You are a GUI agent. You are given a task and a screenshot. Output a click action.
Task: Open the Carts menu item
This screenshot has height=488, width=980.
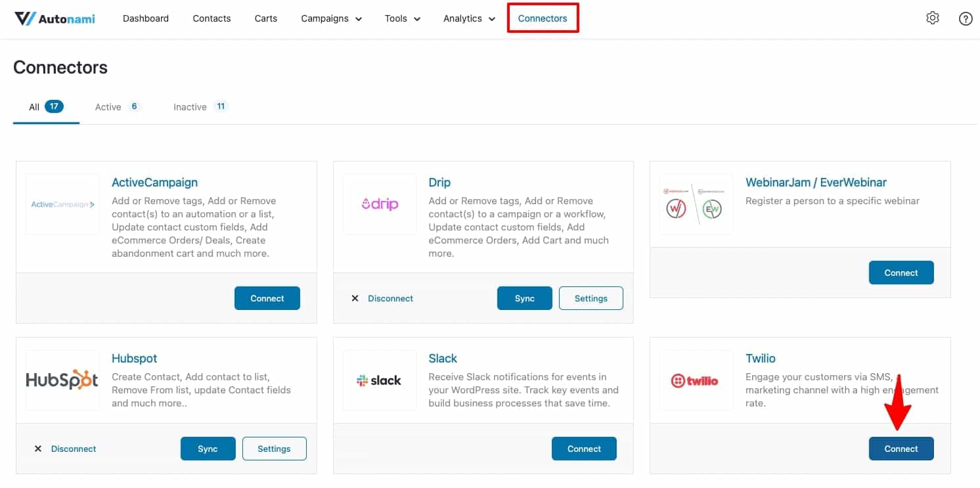266,18
